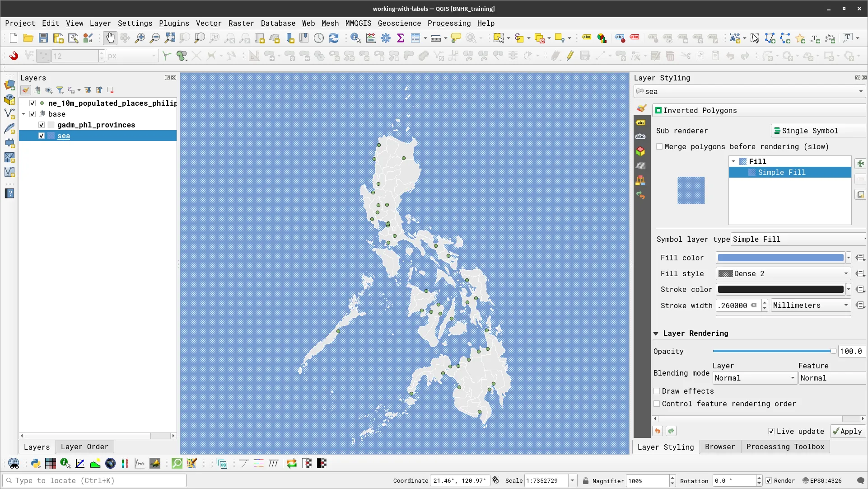Image resolution: width=868 pixels, height=489 pixels.
Task: Switch to the Layer Order tab
Action: tap(84, 447)
